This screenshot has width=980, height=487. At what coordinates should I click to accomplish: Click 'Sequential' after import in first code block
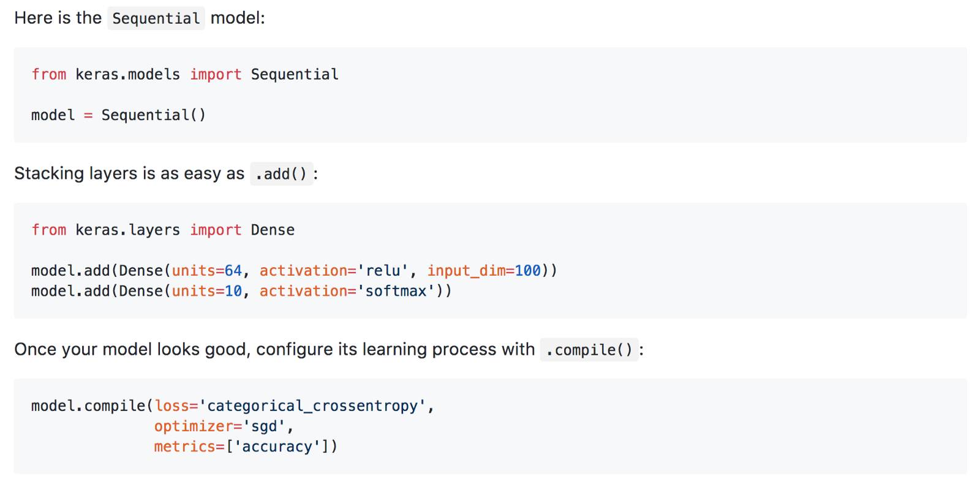pos(295,75)
